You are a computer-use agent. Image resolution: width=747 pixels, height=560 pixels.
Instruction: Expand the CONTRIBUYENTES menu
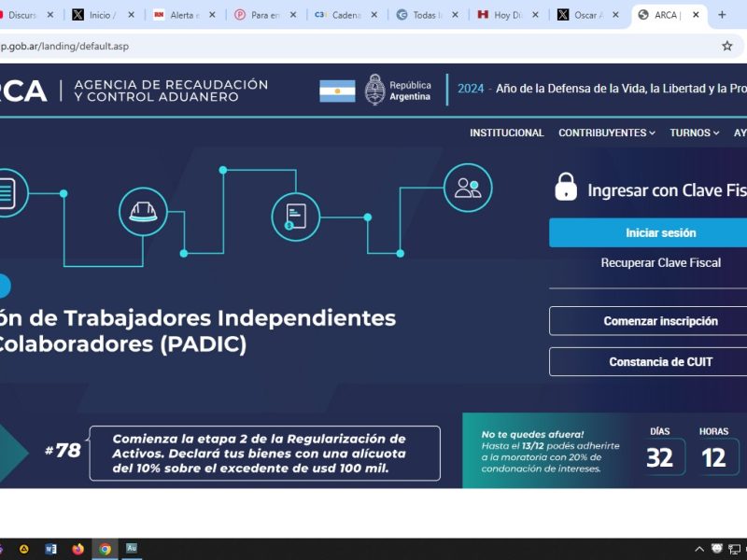coord(606,133)
